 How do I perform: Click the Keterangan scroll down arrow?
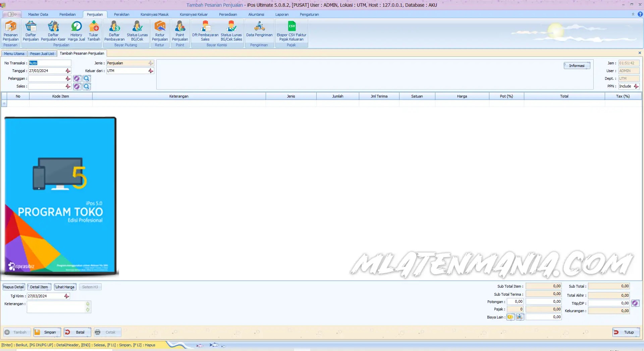click(x=88, y=310)
